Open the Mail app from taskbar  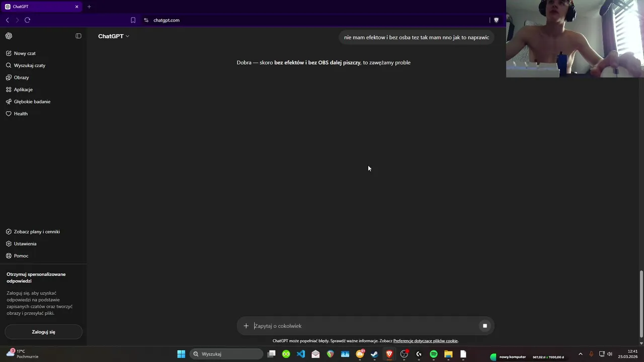click(315, 354)
